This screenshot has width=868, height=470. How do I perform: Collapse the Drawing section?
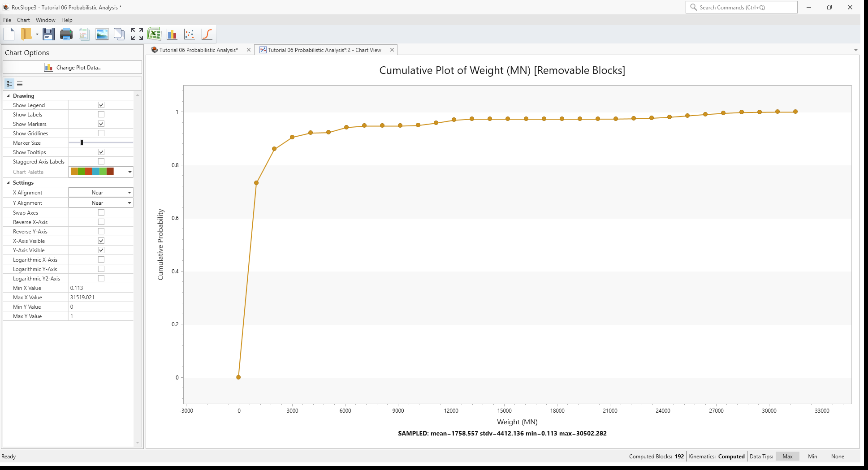click(x=8, y=96)
